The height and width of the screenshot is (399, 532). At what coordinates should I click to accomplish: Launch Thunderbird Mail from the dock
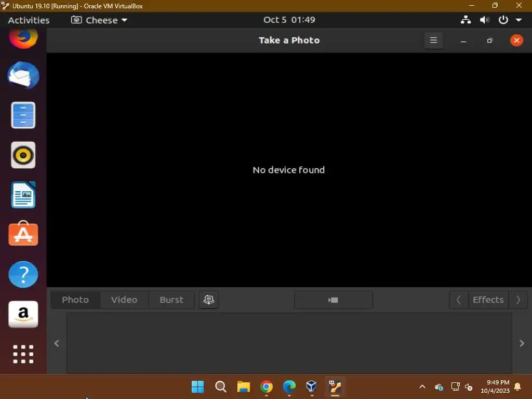pyautogui.click(x=23, y=75)
